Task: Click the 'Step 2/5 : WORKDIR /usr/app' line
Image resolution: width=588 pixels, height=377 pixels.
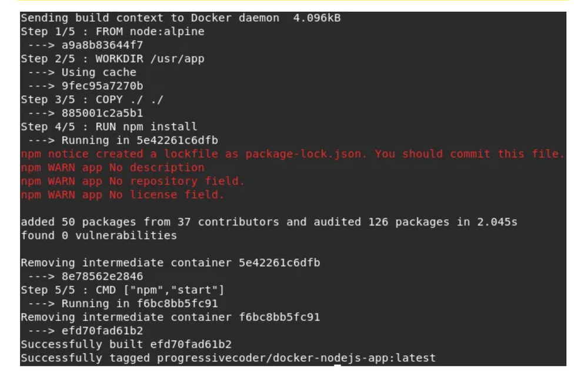Action: coord(112,59)
